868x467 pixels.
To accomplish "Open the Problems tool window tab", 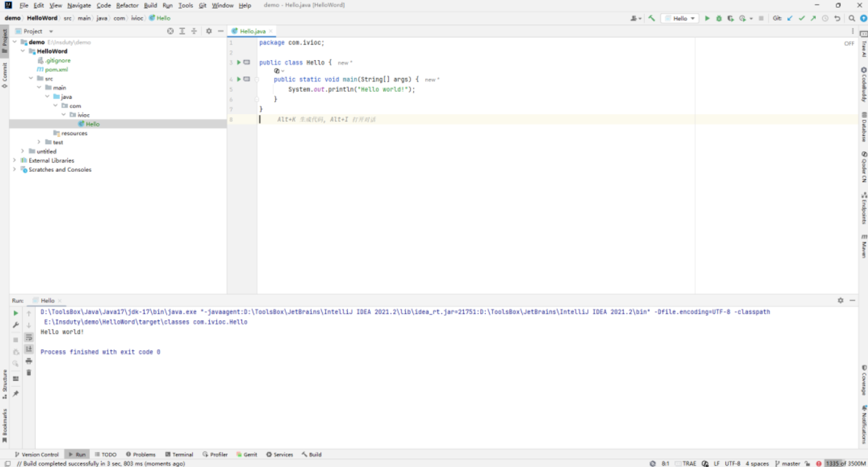I will click(x=141, y=455).
